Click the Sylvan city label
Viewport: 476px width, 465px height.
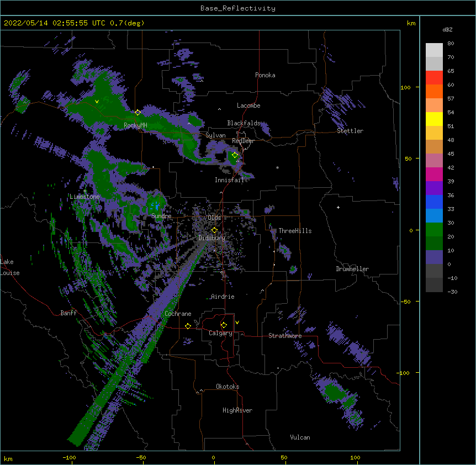215,135
